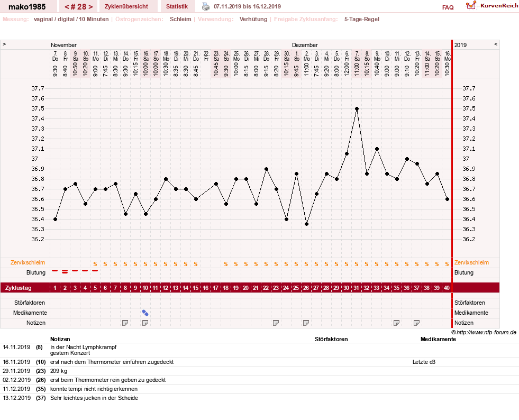Click the date range 07.11.2019 bis 16.12.2019
The width and height of the screenshot is (519, 420).
click(247, 6)
